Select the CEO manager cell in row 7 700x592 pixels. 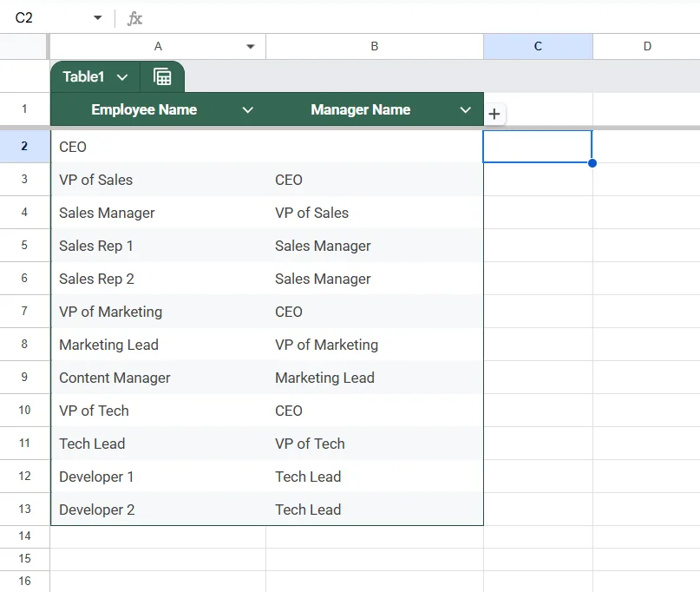coord(375,312)
